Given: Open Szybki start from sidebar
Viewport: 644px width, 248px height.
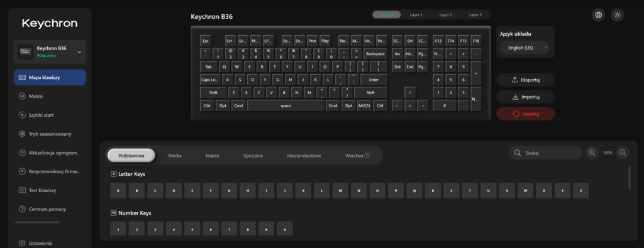Looking at the screenshot, I should 50,115.
